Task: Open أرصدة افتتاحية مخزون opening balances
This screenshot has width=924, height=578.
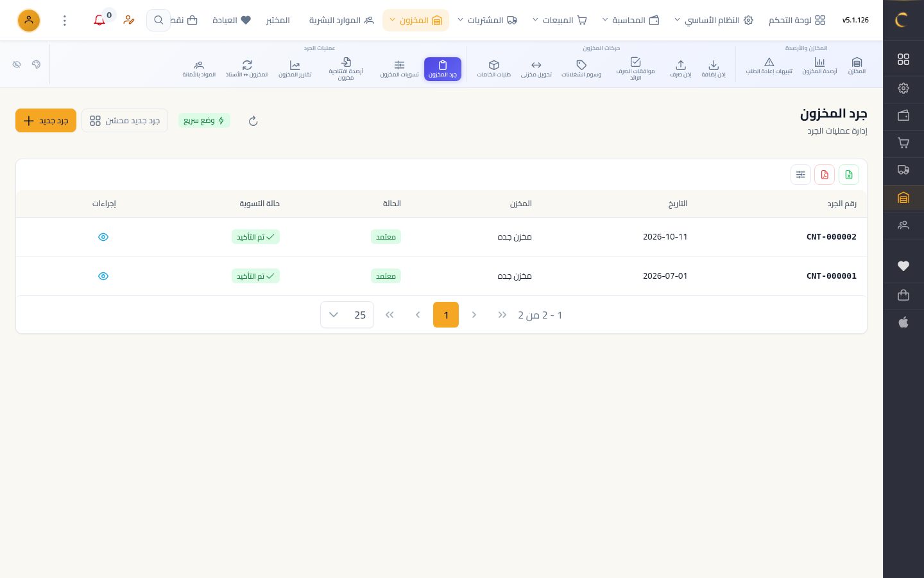Action: [x=346, y=68]
